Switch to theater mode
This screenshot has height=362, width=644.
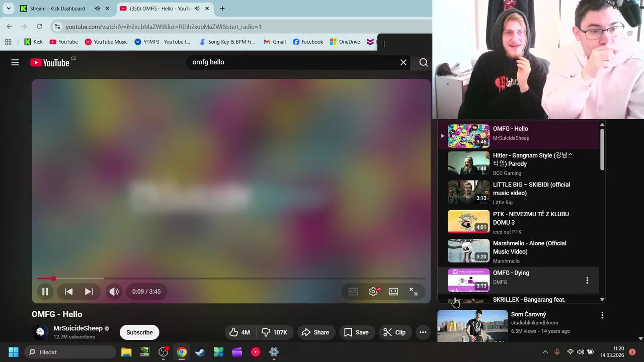click(x=393, y=292)
